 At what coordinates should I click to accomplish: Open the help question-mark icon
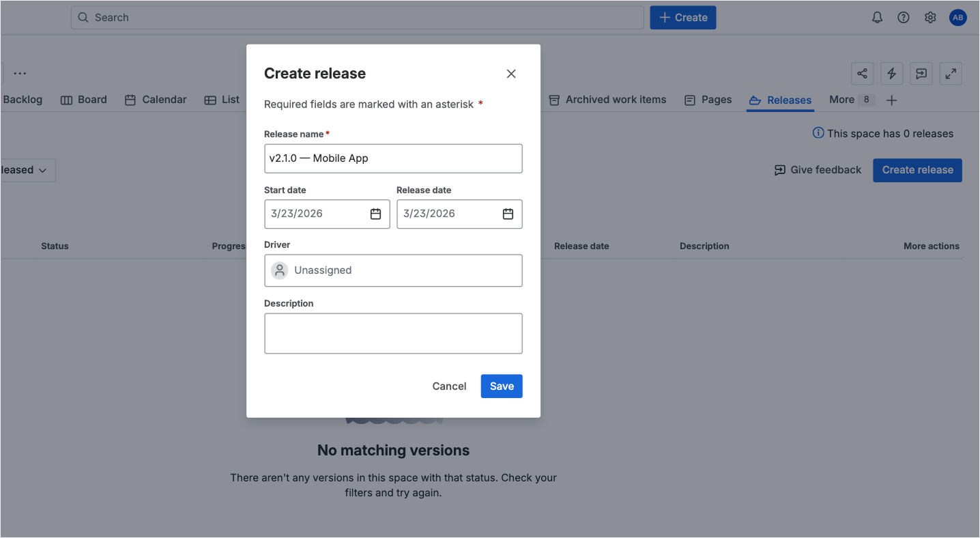pos(904,18)
